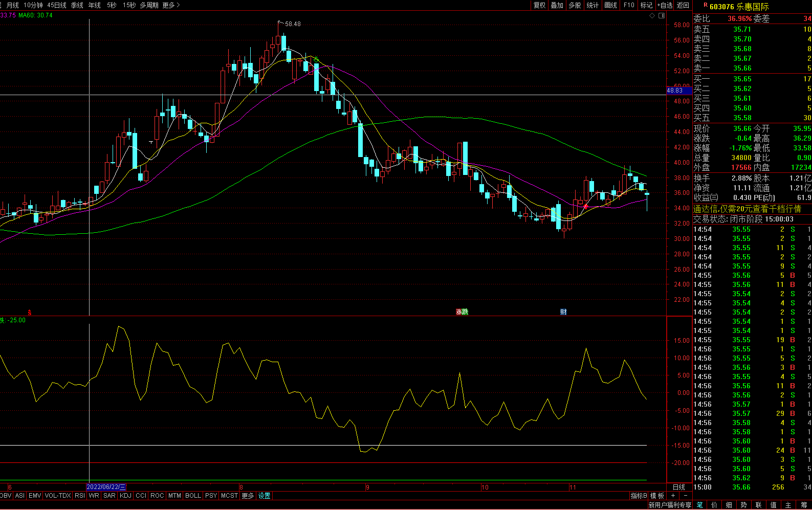Click the 新用户福利专享 promo link
Image resolution: width=812 pixels, height=510 pixels.
(670, 505)
